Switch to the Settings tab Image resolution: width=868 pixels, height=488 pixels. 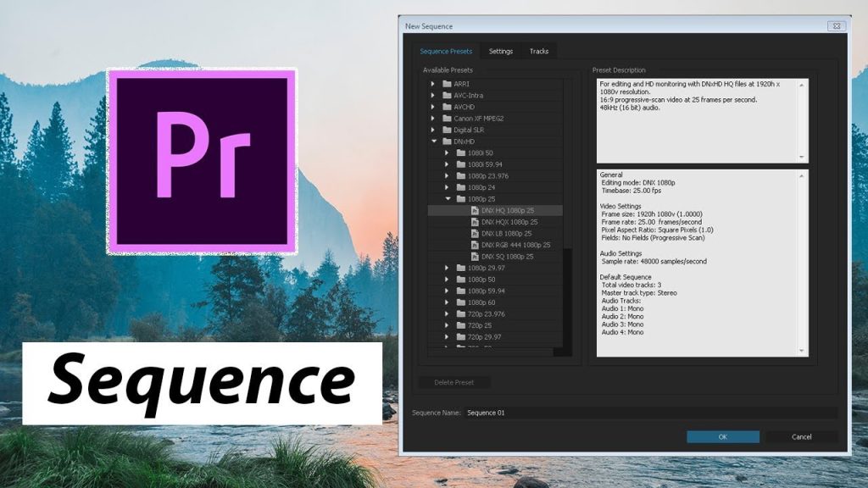tap(501, 52)
